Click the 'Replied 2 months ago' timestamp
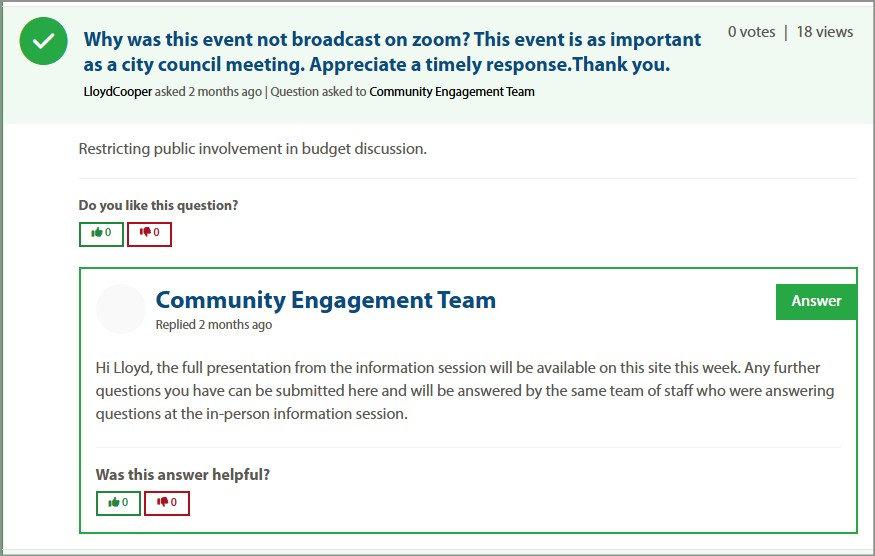The width and height of the screenshot is (875, 556). (x=213, y=325)
